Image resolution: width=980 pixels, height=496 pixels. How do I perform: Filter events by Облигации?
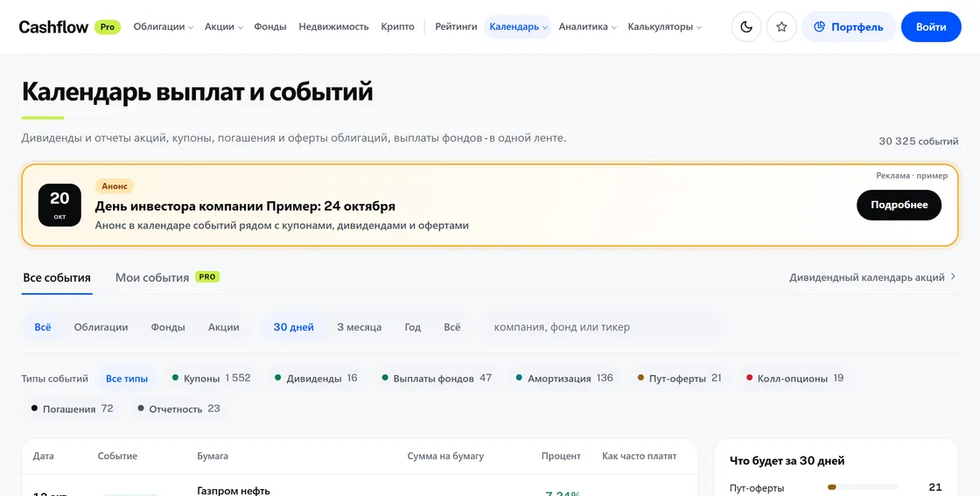tap(101, 326)
